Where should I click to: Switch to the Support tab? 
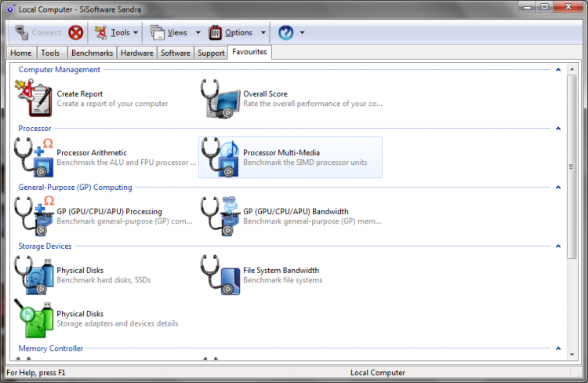point(211,53)
